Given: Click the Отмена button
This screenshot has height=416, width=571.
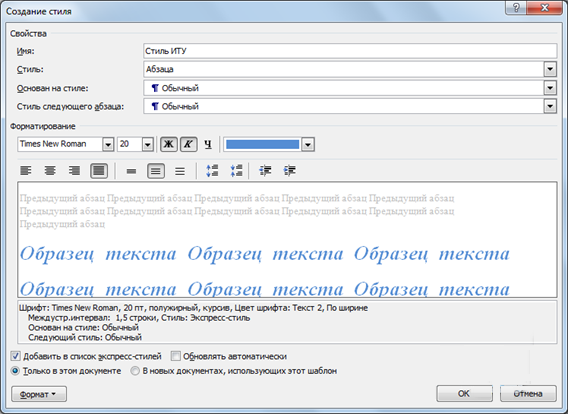Looking at the screenshot, I should (528, 394).
